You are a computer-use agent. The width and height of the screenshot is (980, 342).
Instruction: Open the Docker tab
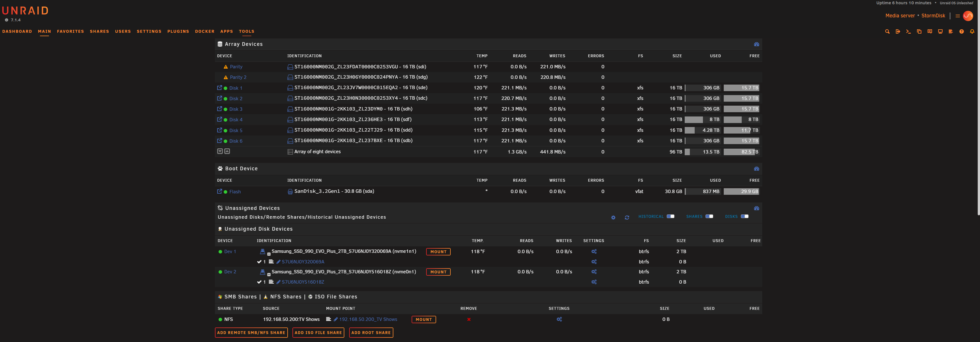pos(205,32)
